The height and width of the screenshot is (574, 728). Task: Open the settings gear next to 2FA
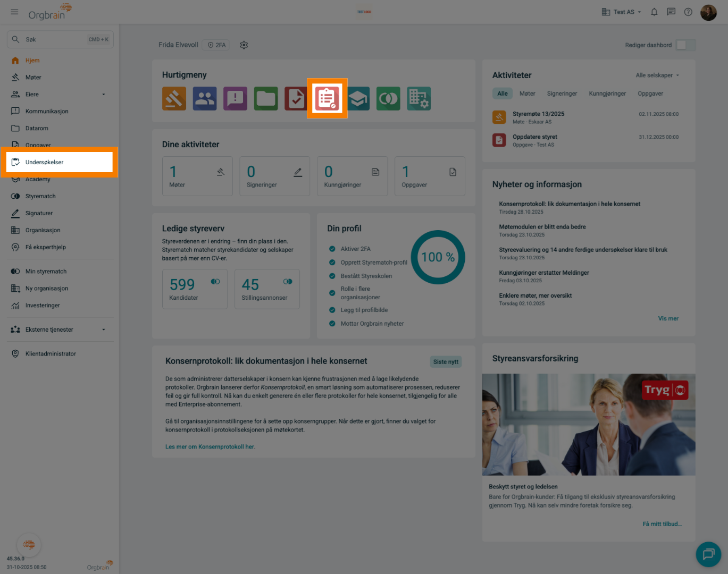pos(244,45)
